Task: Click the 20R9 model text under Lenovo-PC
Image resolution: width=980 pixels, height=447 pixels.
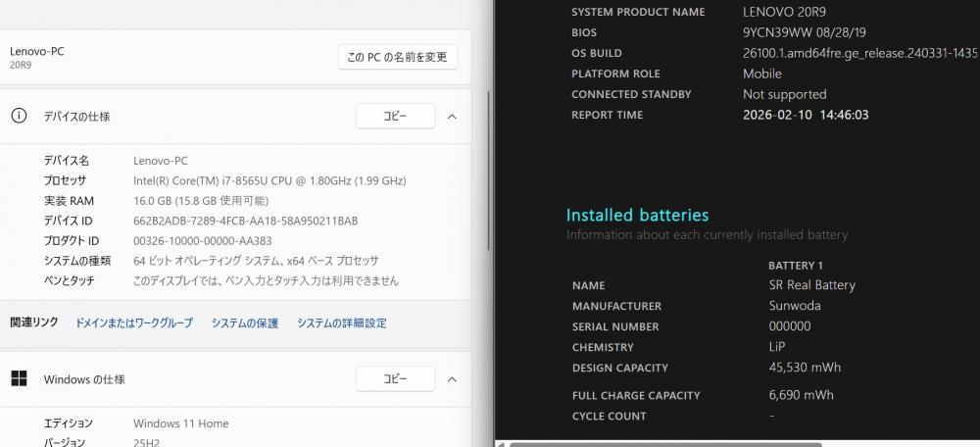Action: (x=20, y=65)
